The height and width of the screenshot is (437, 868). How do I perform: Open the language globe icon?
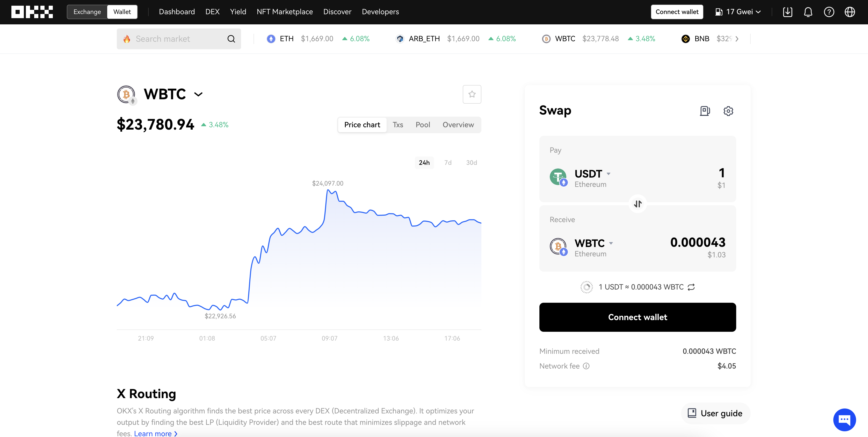click(850, 12)
